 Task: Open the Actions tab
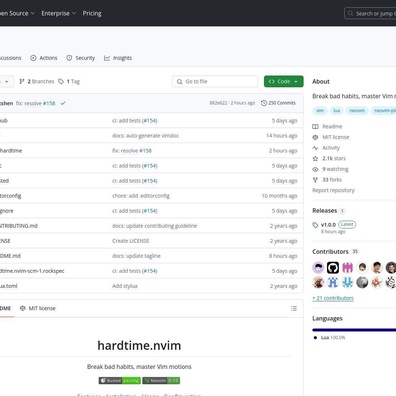(x=44, y=58)
